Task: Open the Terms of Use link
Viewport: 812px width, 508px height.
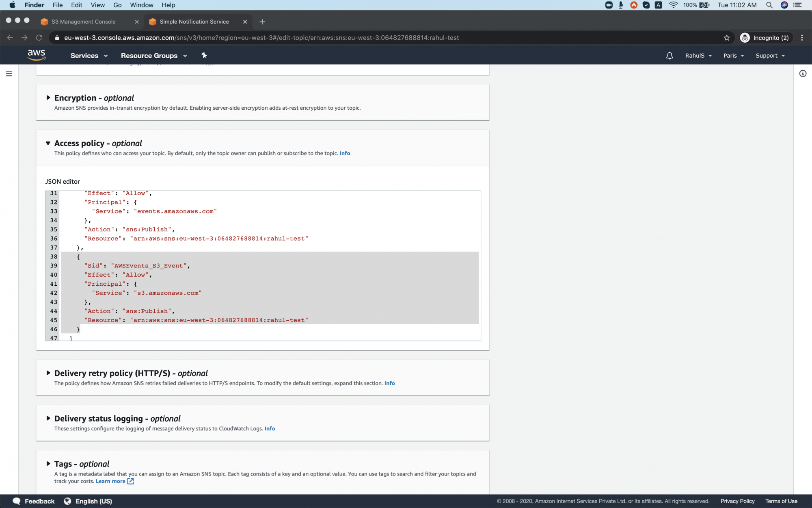Action: click(x=781, y=501)
